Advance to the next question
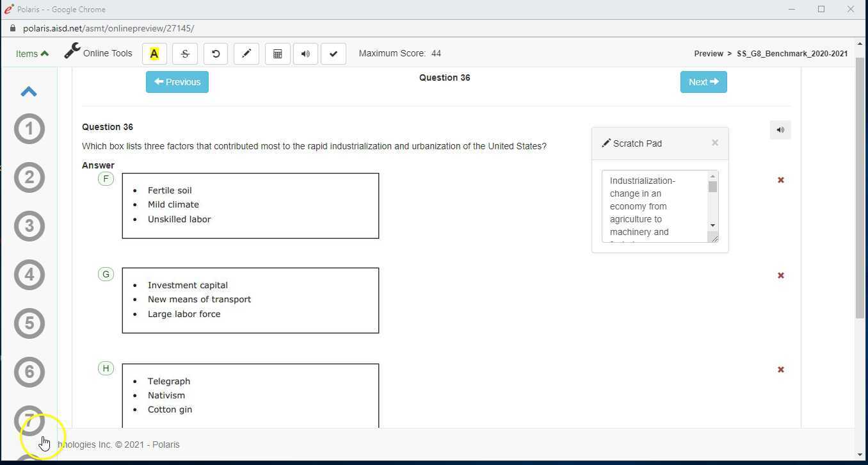Viewport: 868px width, 465px height. 703,81
